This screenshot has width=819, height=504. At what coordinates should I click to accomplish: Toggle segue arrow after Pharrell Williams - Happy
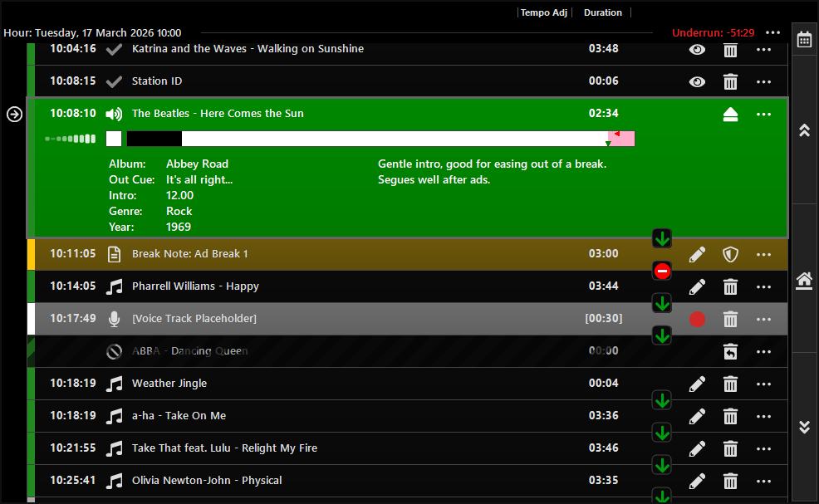coord(662,303)
